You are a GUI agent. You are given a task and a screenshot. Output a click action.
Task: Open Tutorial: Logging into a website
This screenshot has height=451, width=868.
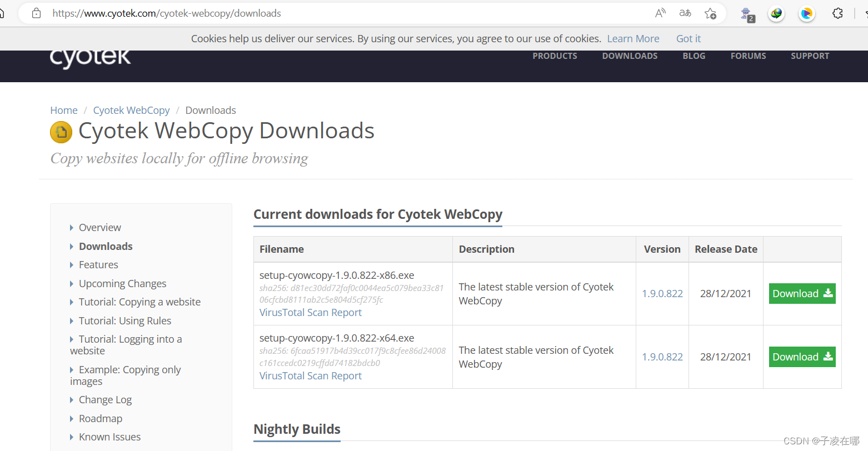pos(126,345)
